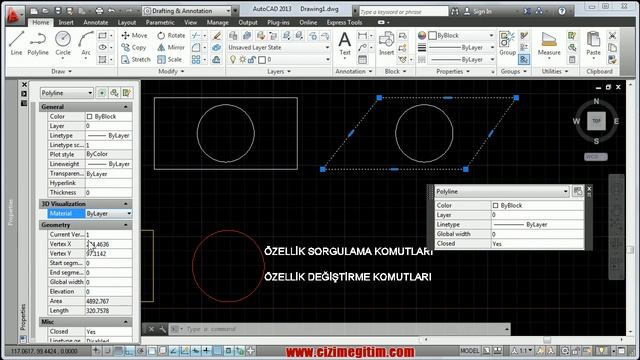Click the Insert block icon
The image size is (640, 360).
tap(386, 43)
